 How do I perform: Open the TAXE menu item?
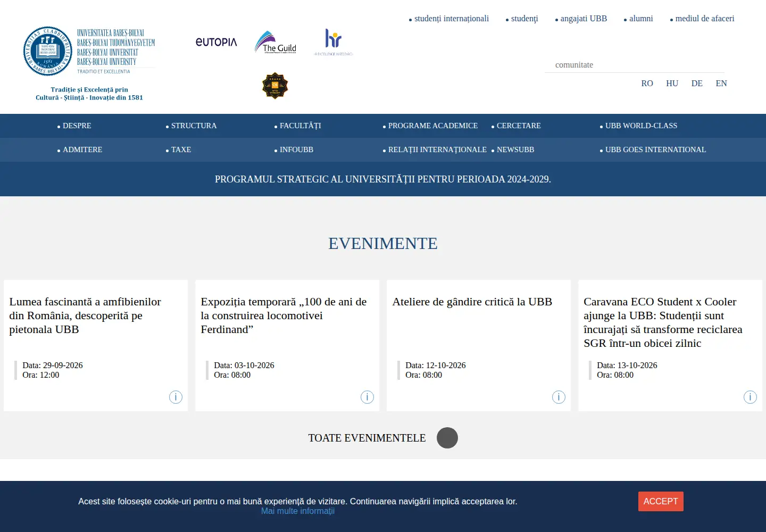pyautogui.click(x=181, y=149)
